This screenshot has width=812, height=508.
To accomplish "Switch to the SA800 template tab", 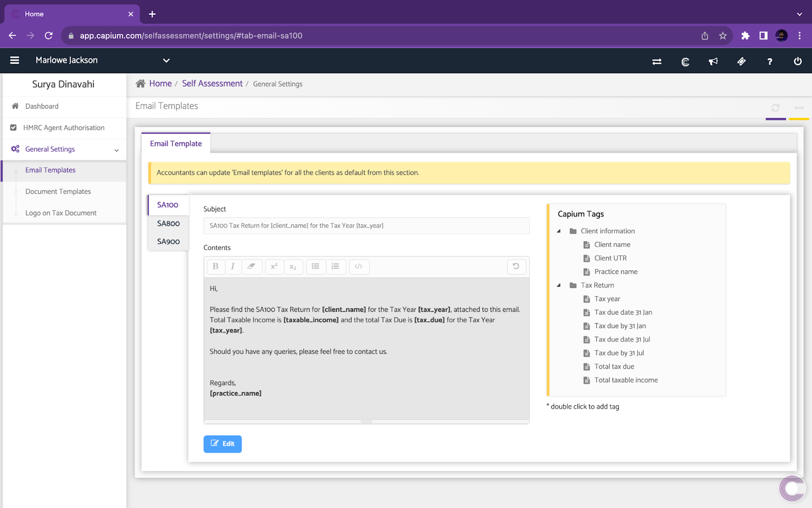I will pos(168,224).
